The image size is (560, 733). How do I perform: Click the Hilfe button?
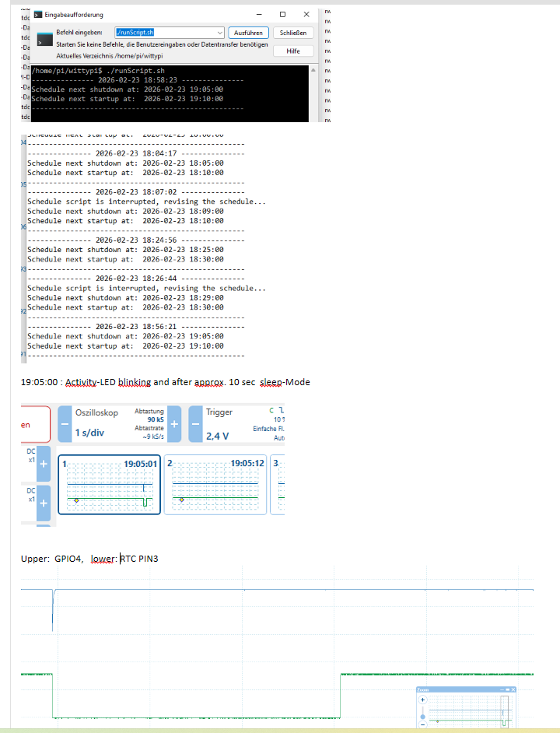coord(293,51)
